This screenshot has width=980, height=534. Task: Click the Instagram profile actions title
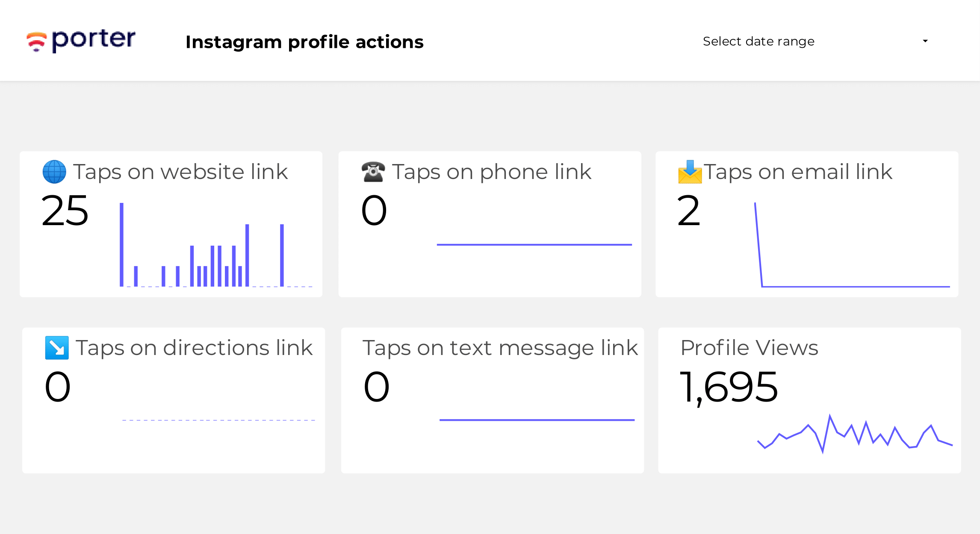tap(304, 42)
